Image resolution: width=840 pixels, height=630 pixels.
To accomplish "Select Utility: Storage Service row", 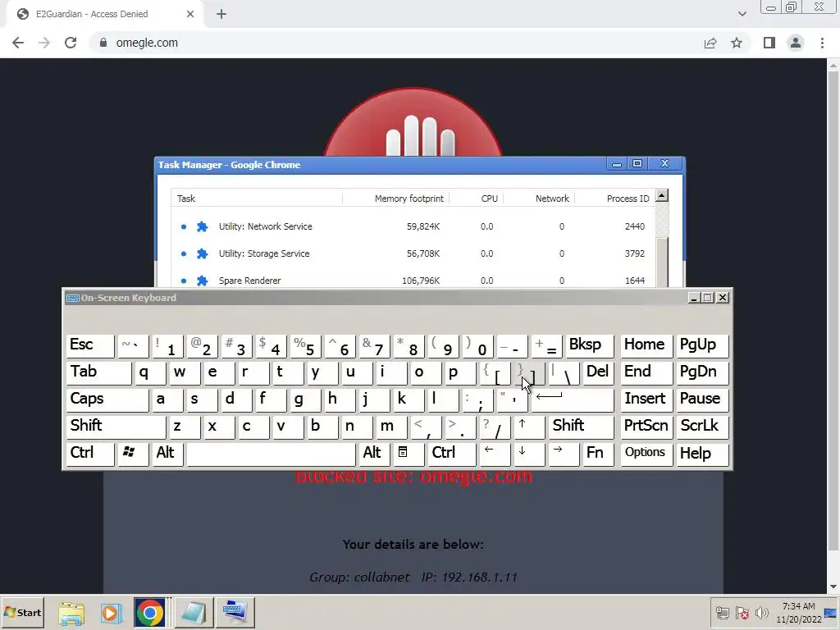I will [413, 253].
